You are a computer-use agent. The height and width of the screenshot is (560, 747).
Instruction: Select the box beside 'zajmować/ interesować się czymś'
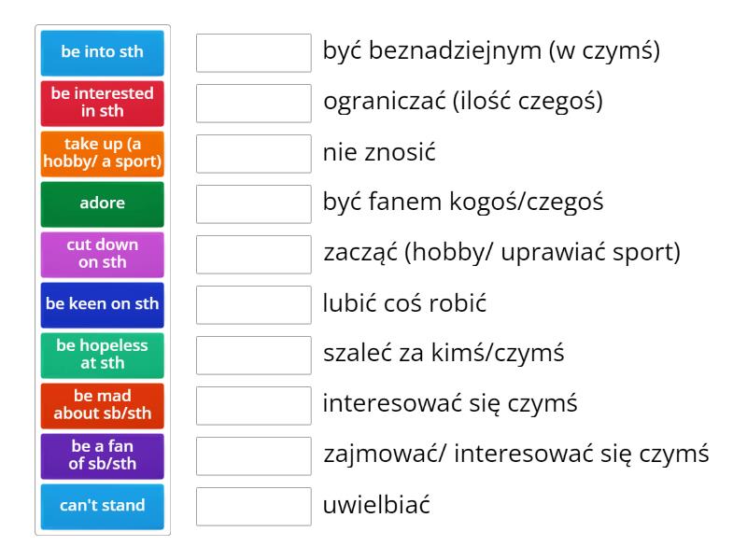coord(254,456)
